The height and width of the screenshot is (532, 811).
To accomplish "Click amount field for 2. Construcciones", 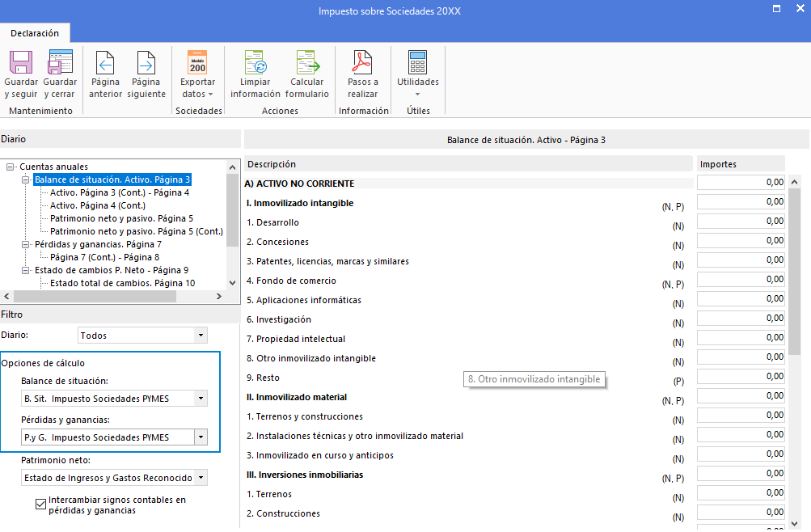I will pyautogui.click(x=741, y=512).
